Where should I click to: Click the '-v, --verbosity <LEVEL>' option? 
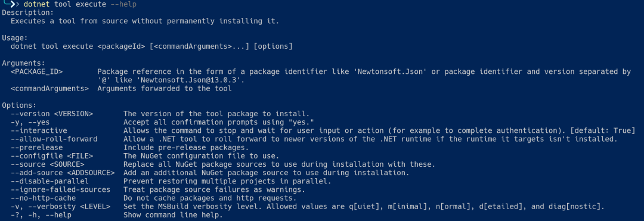pyautogui.click(x=60, y=206)
